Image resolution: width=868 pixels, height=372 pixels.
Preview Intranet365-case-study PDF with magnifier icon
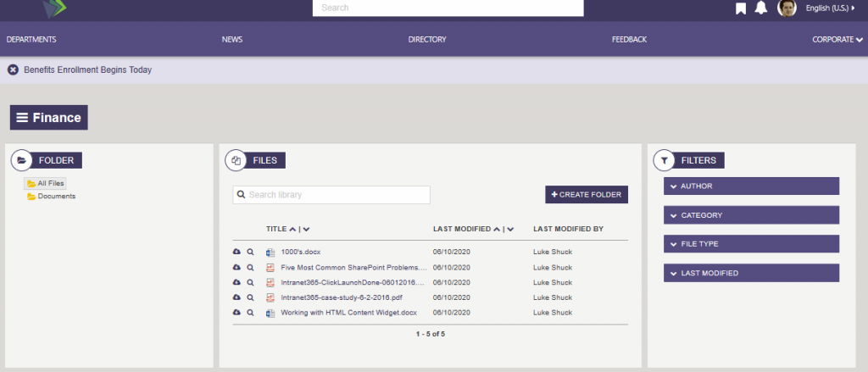(250, 297)
